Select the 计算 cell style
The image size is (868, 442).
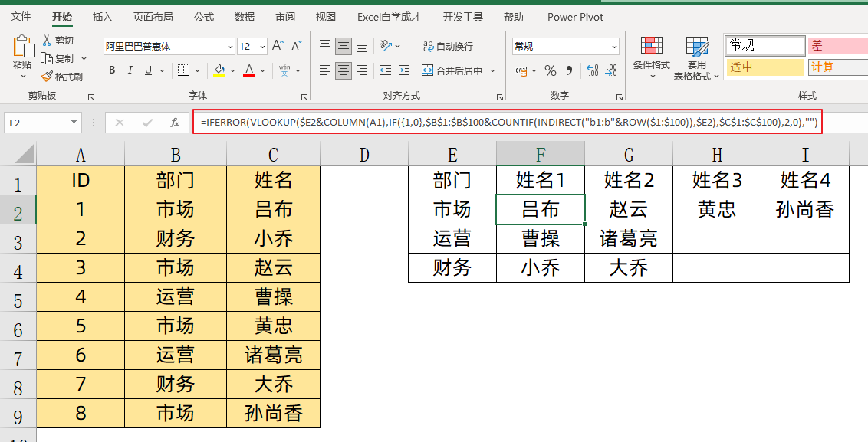tap(837, 67)
